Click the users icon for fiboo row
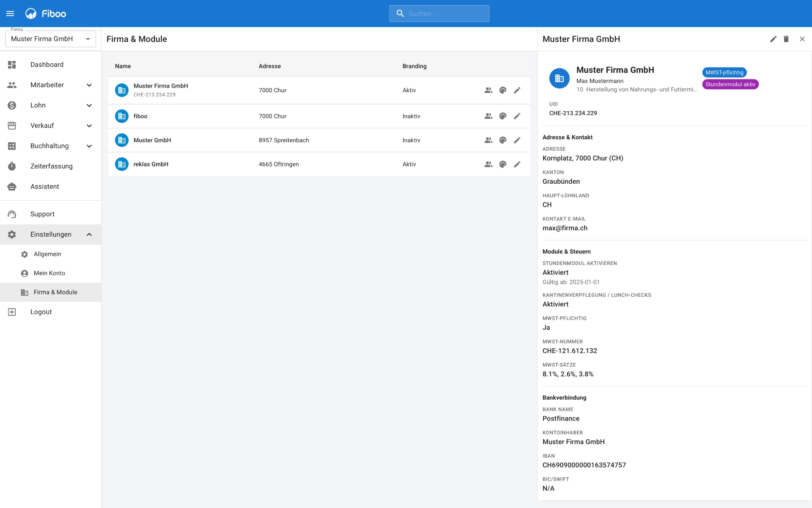812x508 pixels. click(x=488, y=116)
